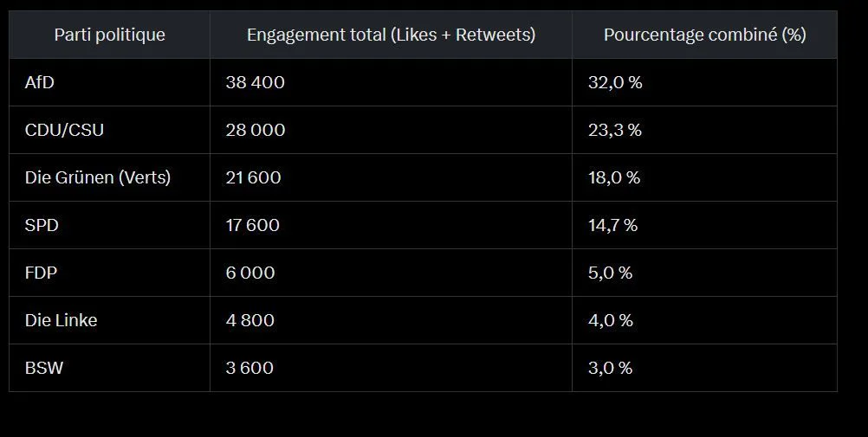Screen dimensions: 868x437
Task: Select the CDU/CSU party cell
Action: coord(110,130)
